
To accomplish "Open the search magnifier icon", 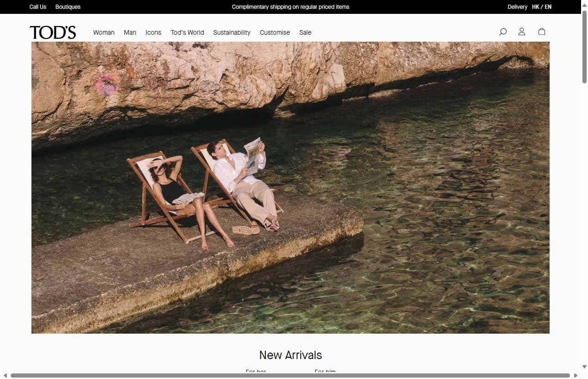I will (502, 32).
